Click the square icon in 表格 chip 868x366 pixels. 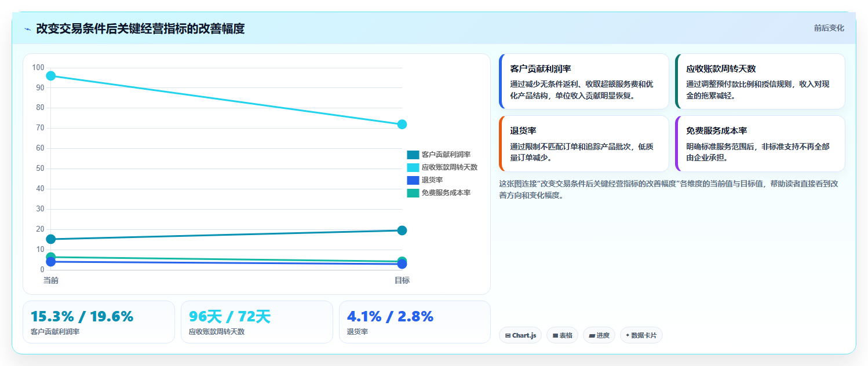pos(555,335)
